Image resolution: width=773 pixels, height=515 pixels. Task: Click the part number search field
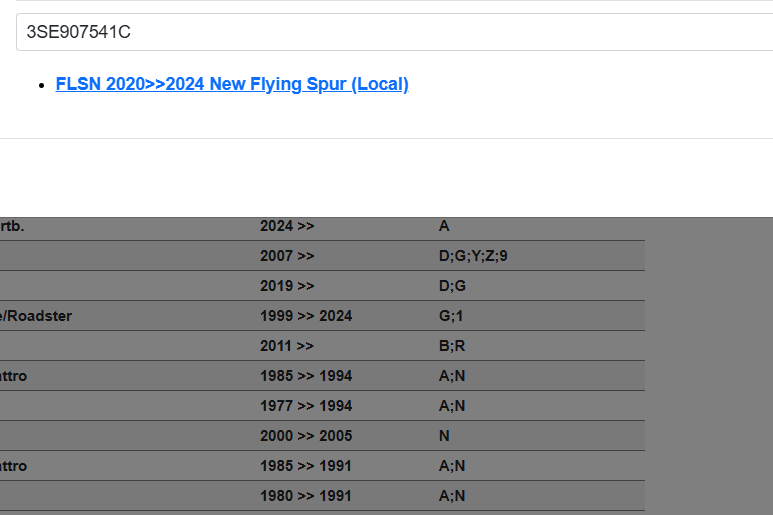point(394,32)
